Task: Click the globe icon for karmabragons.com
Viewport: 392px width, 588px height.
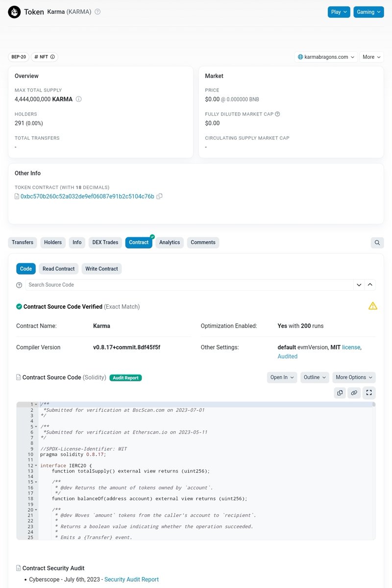Action: pyautogui.click(x=300, y=57)
